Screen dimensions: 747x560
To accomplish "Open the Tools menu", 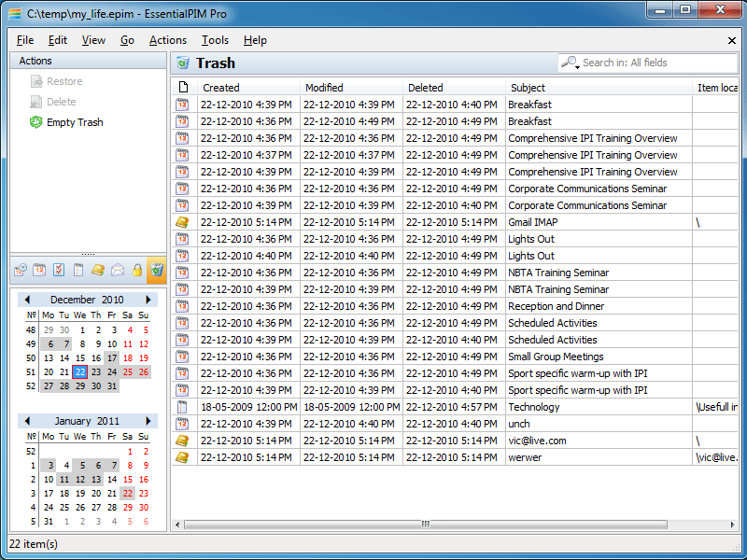I will click(x=215, y=40).
